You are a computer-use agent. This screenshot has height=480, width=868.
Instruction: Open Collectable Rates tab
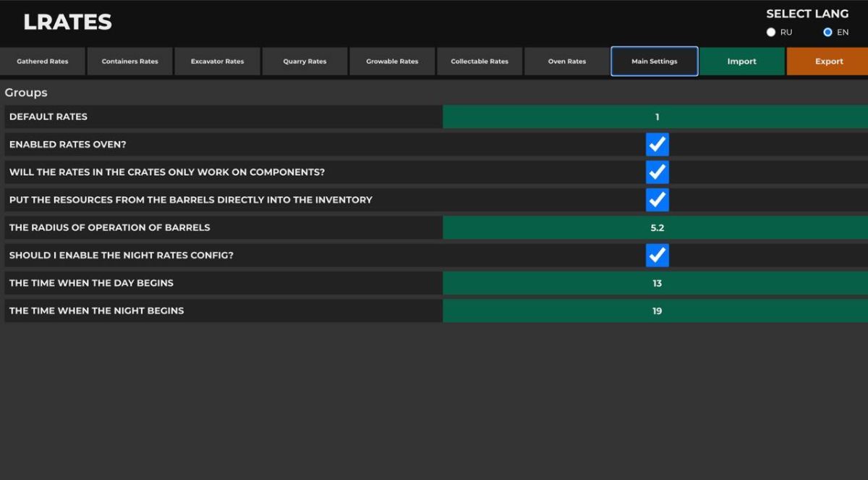pyautogui.click(x=480, y=62)
